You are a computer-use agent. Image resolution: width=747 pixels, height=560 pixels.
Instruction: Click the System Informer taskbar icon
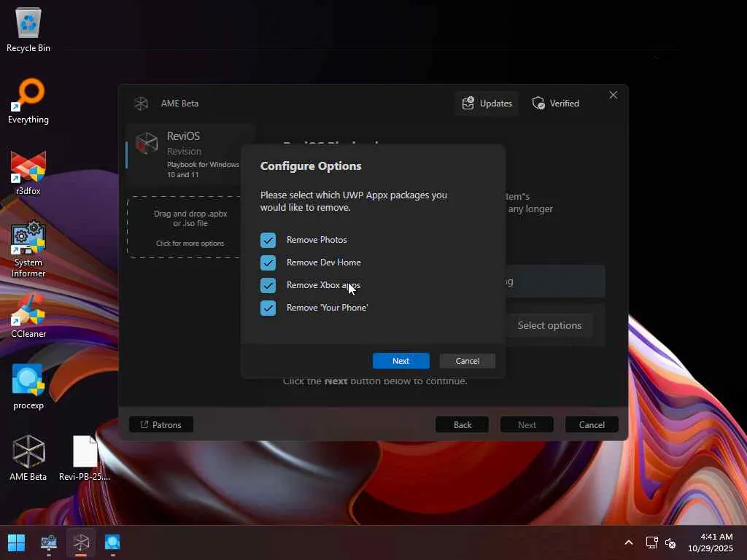(49, 542)
